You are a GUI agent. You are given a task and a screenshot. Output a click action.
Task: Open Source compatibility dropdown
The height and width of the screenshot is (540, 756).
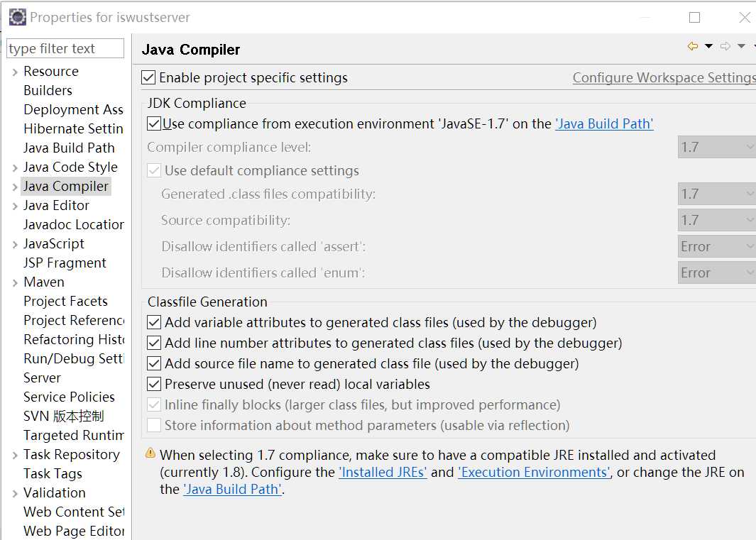click(x=716, y=220)
